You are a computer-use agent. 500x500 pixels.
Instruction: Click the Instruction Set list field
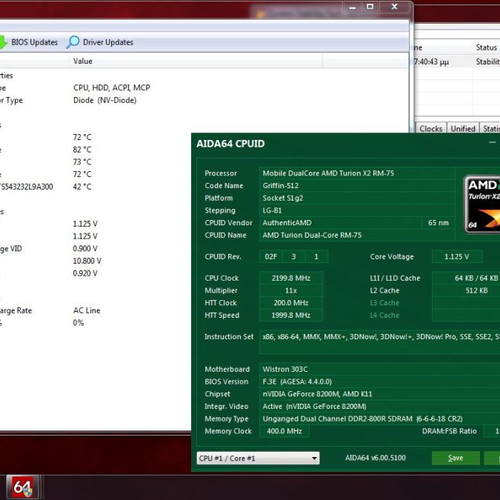tap(380, 343)
